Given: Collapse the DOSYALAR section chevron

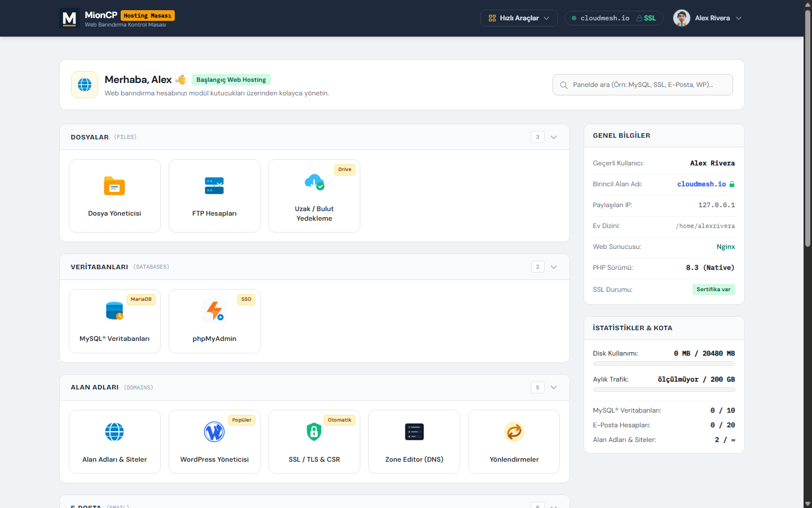Looking at the screenshot, I should click(554, 137).
